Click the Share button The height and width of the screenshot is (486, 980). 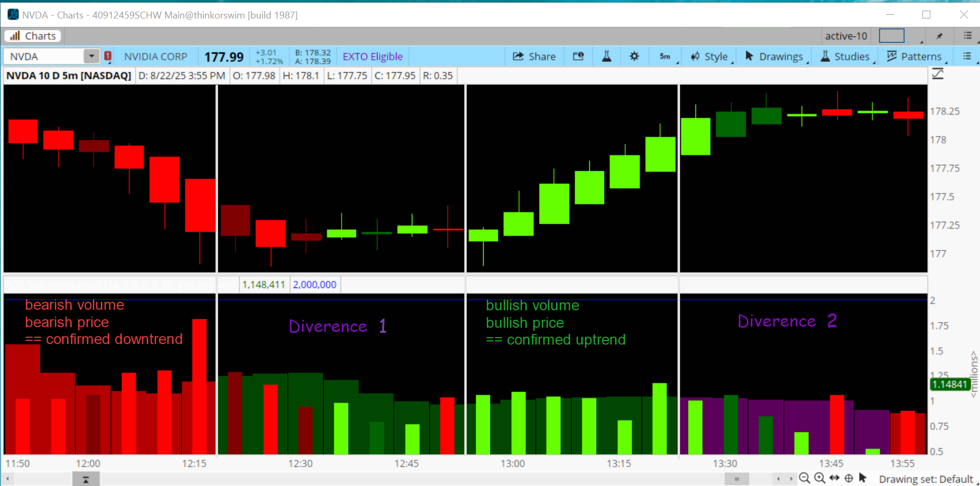coord(534,56)
